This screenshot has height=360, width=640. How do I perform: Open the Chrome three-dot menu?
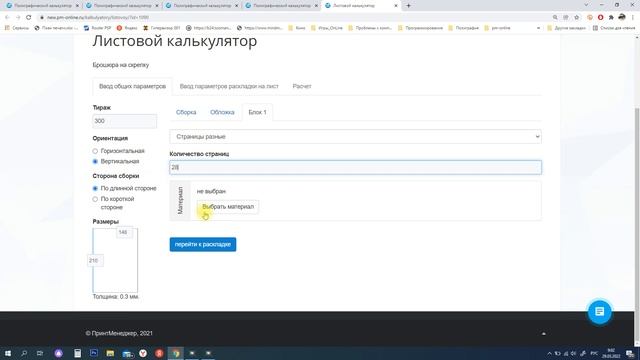click(633, 18)
